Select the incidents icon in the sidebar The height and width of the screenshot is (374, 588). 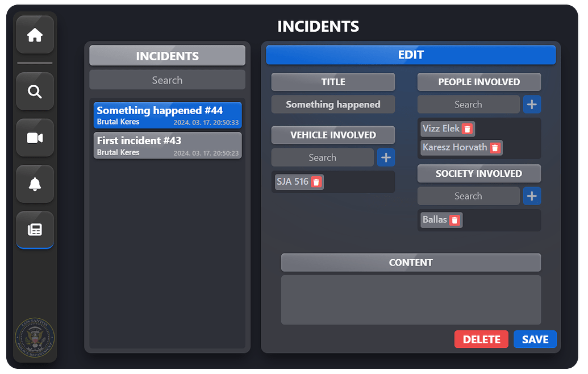click(35, 230)
